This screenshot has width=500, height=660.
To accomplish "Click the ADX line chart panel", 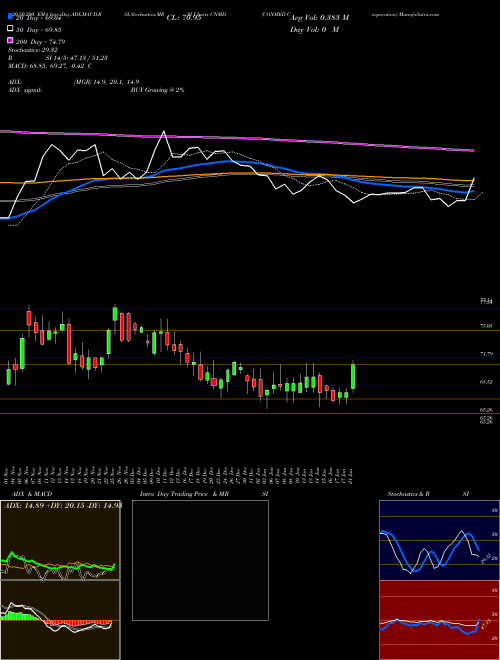I will point(60,540).
